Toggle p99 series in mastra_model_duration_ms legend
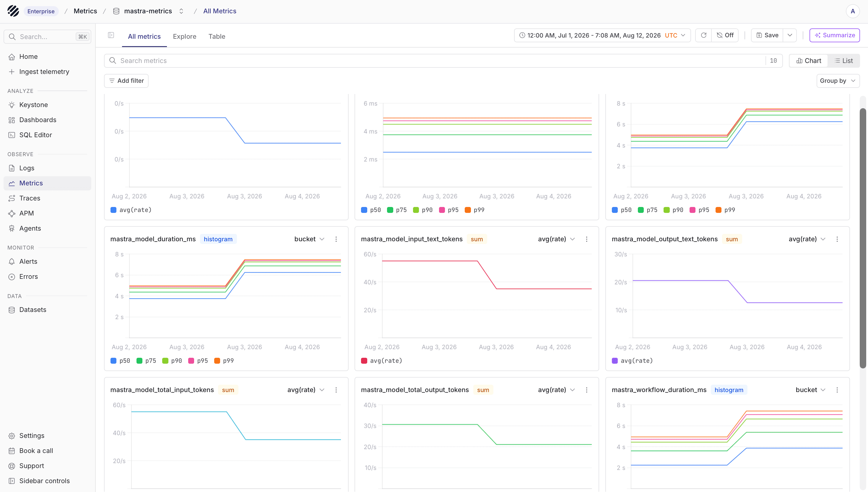The width and height of the screenshot is (868, 492). [x=224, y=361]
